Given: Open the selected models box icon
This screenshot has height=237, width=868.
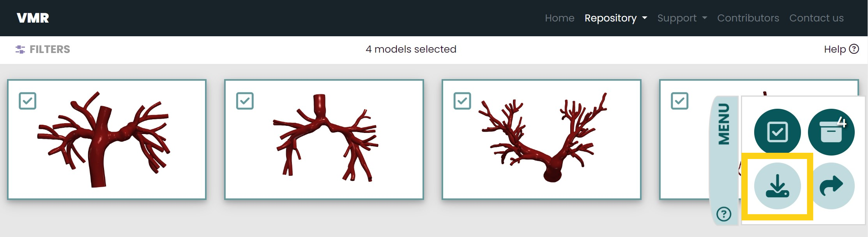Looking at the screenshot, I should pyautogui.click(x=831, y=132).
